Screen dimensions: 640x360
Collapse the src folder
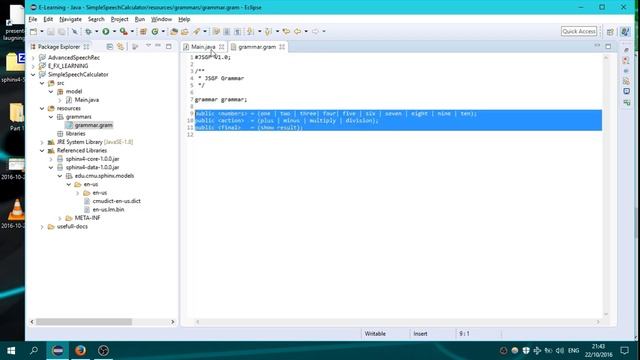point(42,83)
